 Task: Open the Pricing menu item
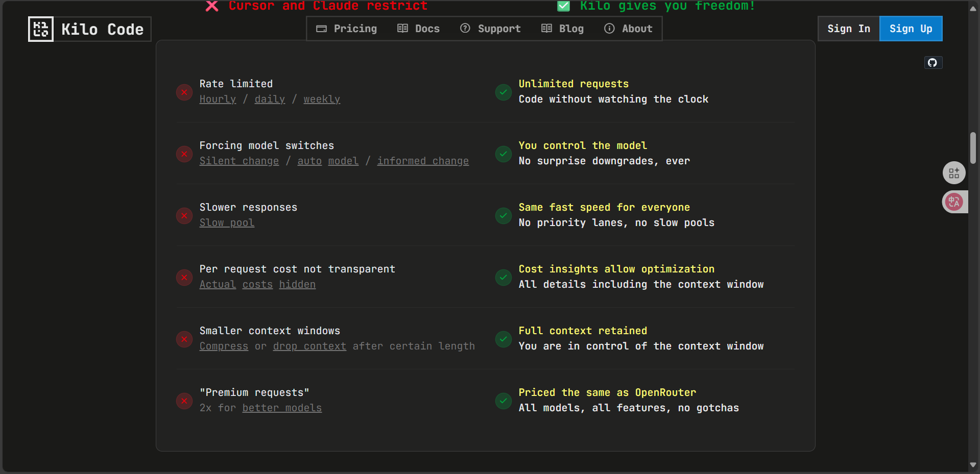347,29
